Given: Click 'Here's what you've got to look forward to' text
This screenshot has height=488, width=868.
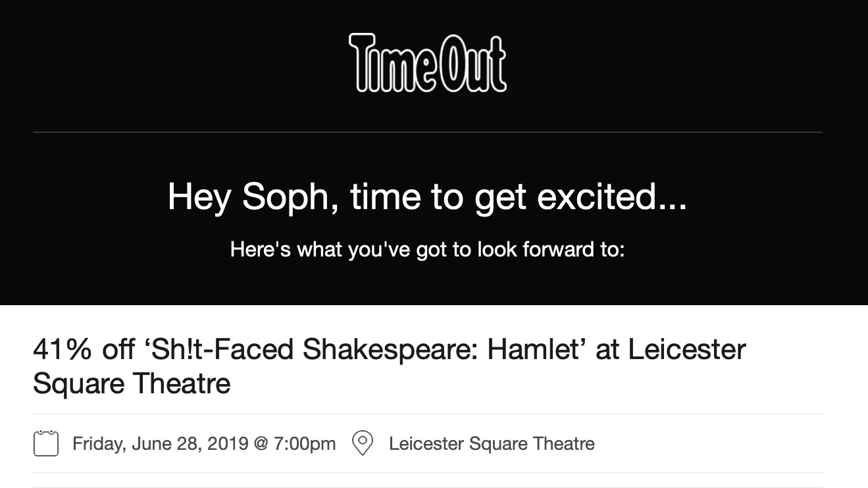Looking at the screenshot, I should 427,250.
